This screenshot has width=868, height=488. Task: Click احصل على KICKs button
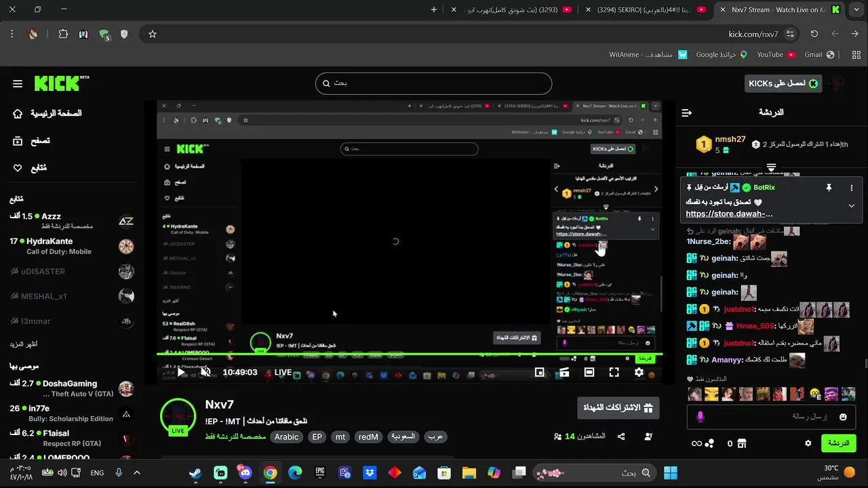tap(783, 83)
